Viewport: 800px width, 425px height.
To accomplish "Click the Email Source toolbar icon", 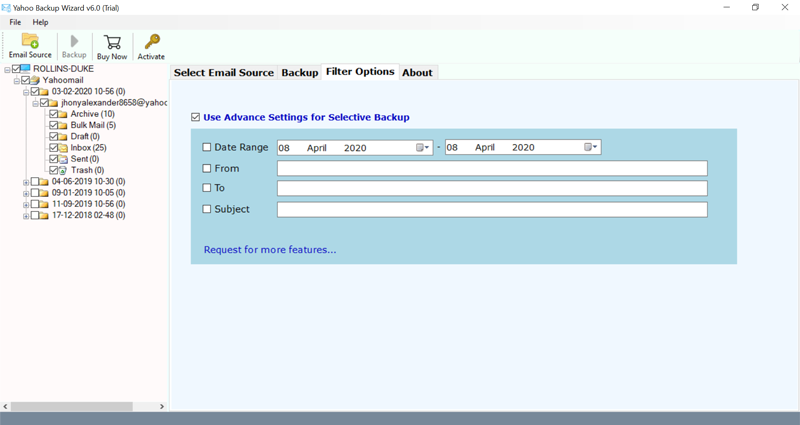I will 30,41.
